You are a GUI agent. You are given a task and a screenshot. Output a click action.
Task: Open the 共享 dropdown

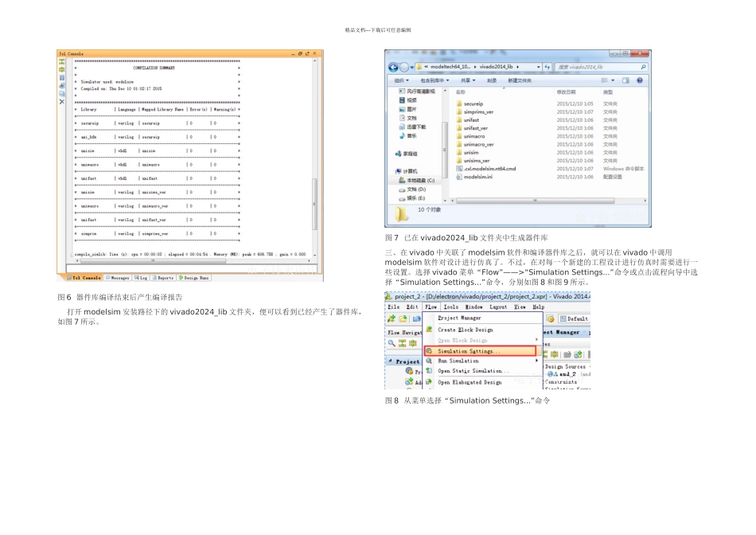[468, 80]
